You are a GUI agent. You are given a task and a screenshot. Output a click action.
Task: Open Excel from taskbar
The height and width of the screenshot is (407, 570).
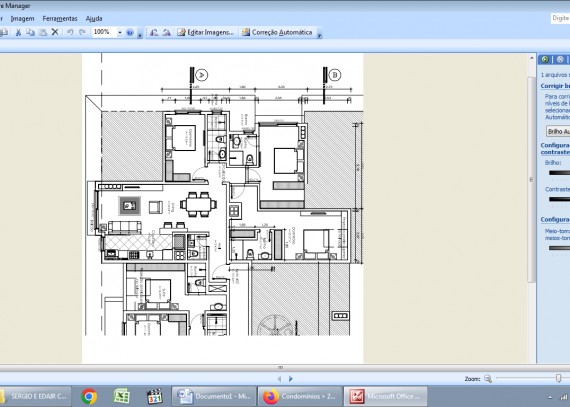(121, 396)
